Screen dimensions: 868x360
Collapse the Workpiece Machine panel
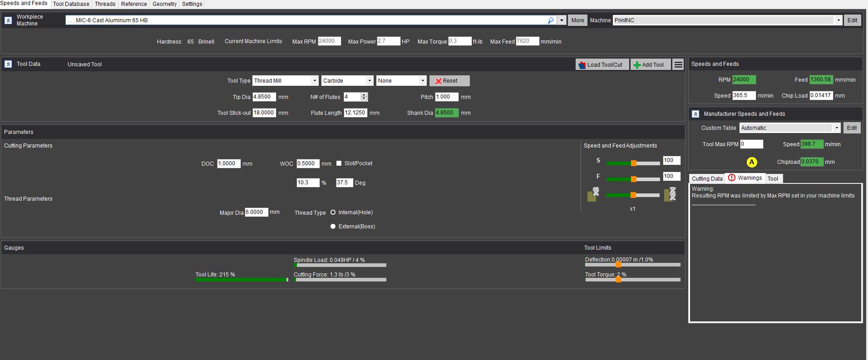(x=8, y=20)
